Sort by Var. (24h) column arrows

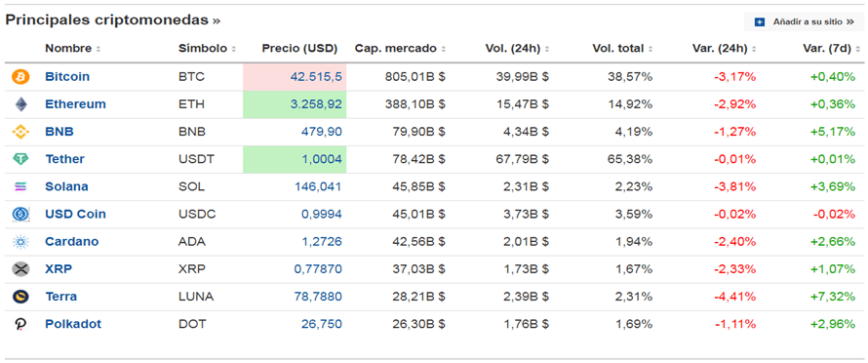tap(754, 49)
